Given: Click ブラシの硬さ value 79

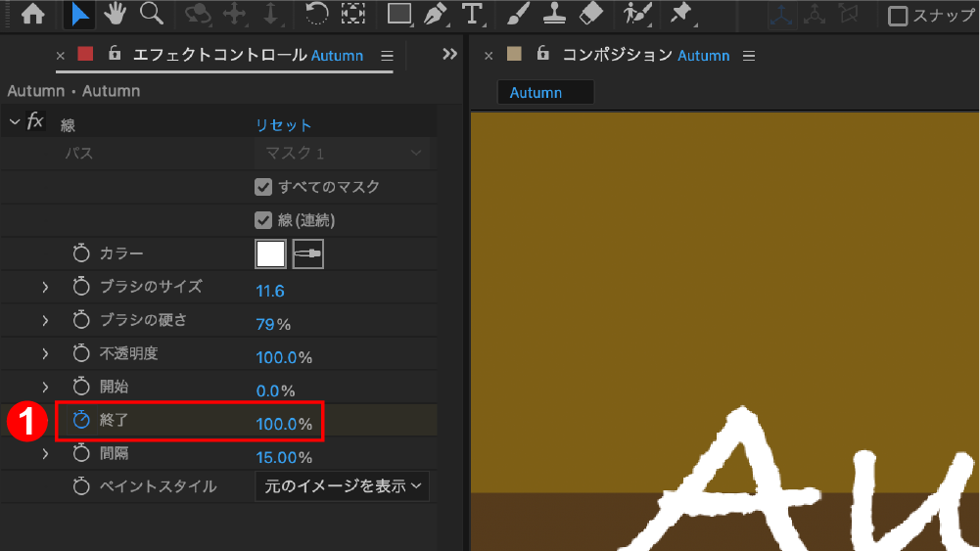Looking at the screenshot, I should pyautogui.click(x=265, y=324).
